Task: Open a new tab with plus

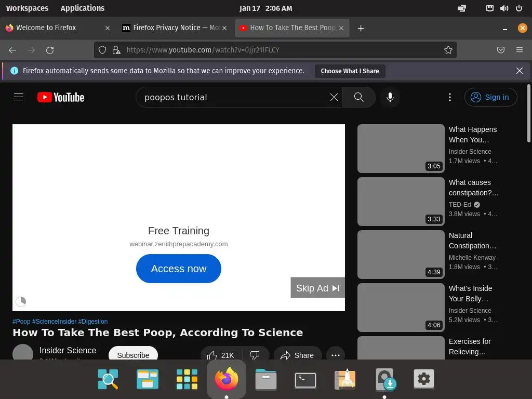Action: [361, 29]
